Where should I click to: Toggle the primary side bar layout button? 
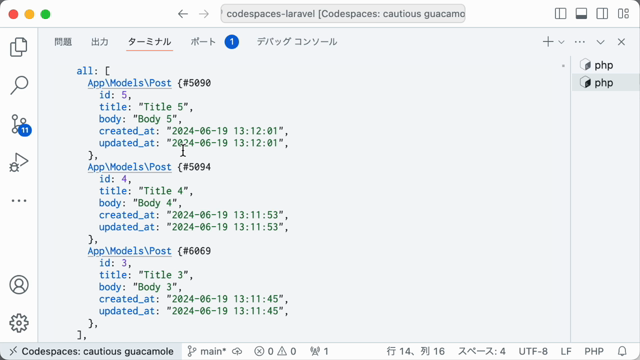(560, 14)
